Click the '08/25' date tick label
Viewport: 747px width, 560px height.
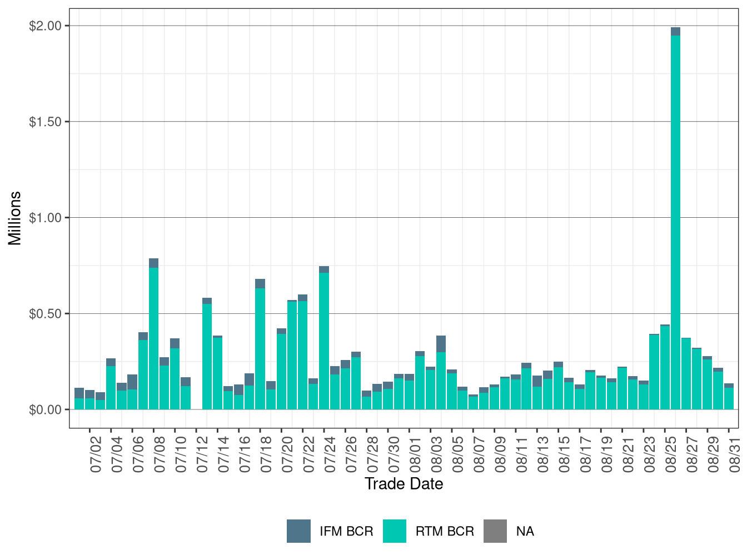(x=671, y=454)
